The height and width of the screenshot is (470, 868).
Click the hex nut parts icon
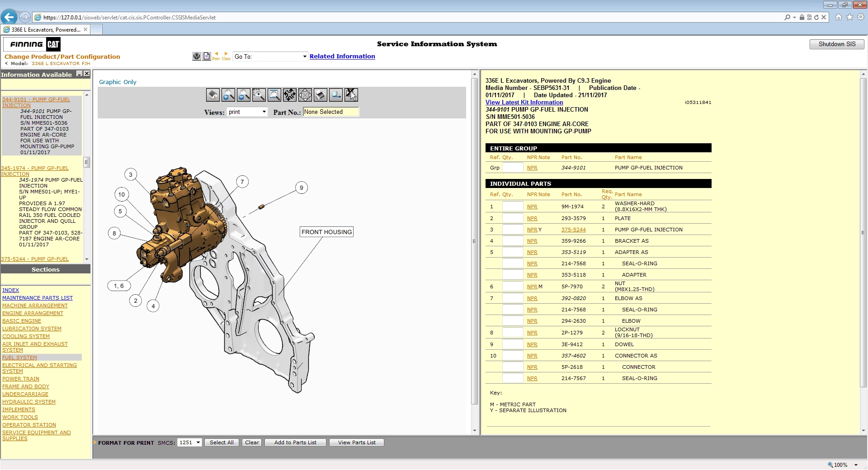197,56
